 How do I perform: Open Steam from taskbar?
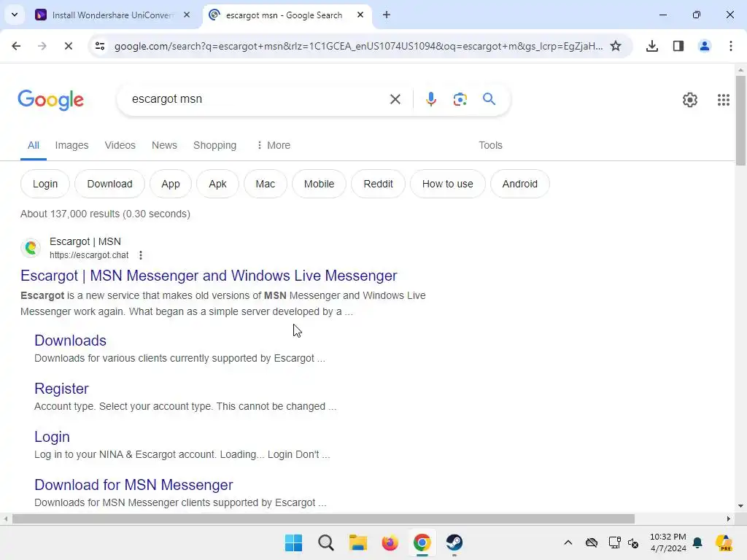pos(454,542)
